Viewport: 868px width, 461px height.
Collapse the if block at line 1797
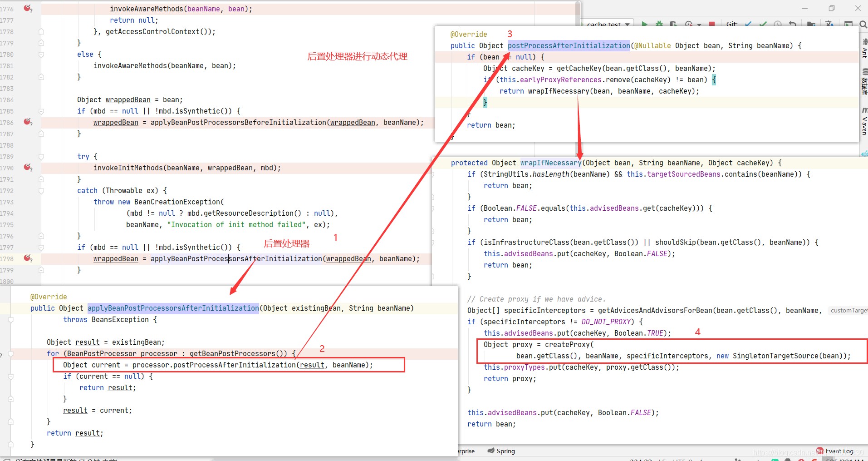pos(41,248)
